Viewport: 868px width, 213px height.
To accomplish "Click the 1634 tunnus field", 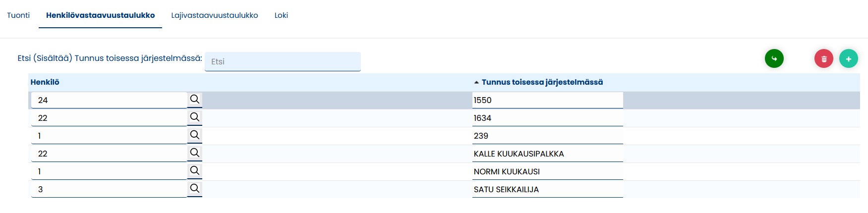I will coord(548,118).
